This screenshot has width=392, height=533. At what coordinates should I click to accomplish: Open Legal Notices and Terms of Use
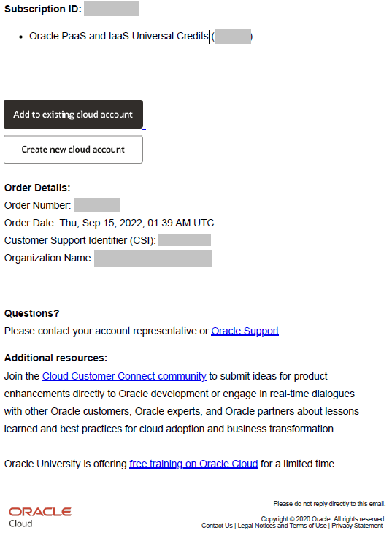[282, 526]
